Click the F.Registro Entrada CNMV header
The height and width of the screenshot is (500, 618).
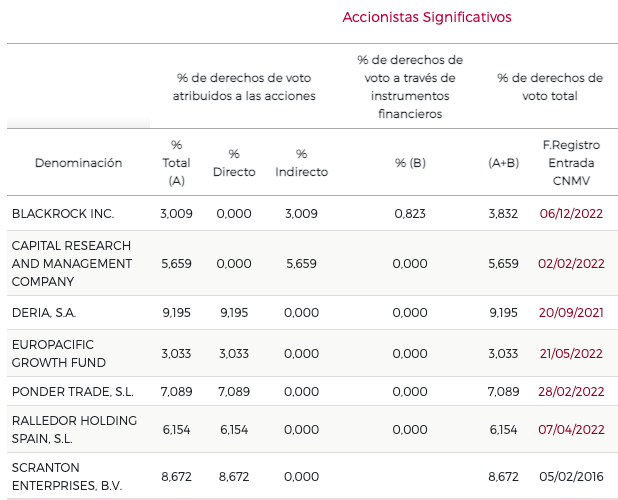click(572, 163)
